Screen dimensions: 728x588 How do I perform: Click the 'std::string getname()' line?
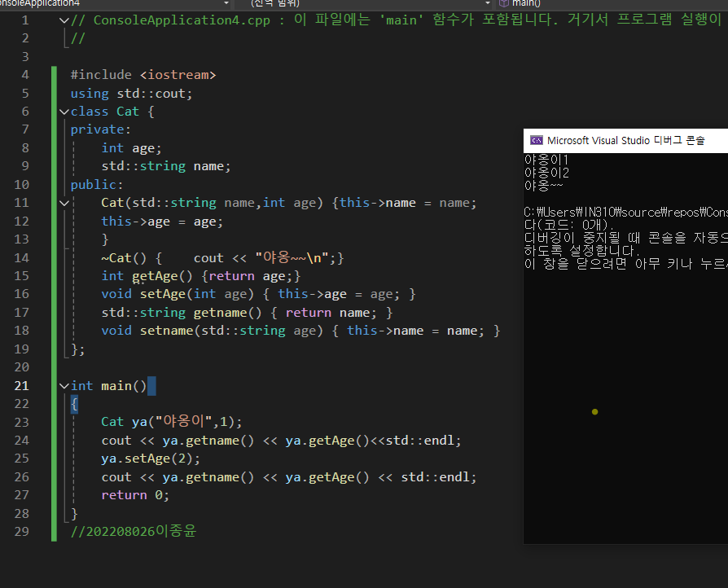247,313
